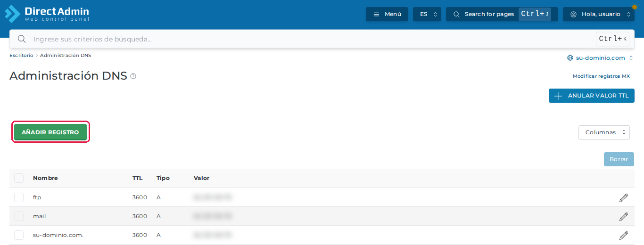644x245 pixels.
Task: Click the 'mail' name cell
Action: pyautogui.click(x=39, y=216)
